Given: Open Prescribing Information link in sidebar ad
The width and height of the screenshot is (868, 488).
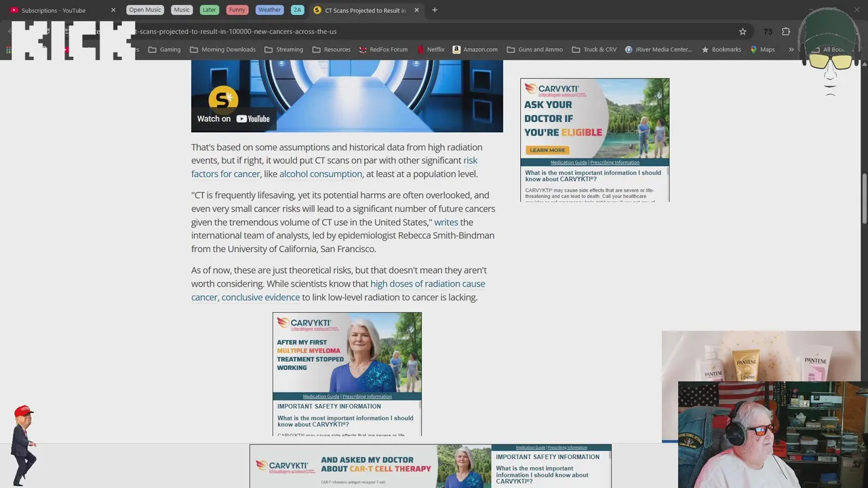Looking at the screenshot, I should pyautogui.click(x=615, y=163).
